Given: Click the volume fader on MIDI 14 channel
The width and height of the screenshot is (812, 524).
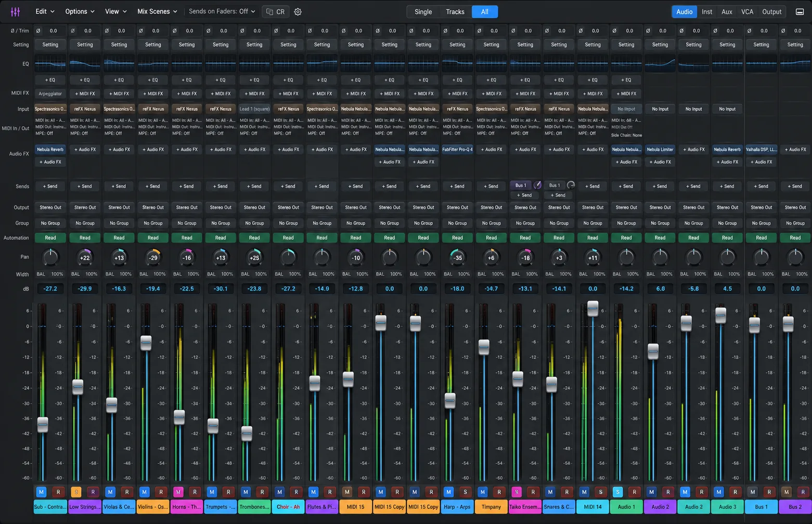Looking at the screenshot, I should coord(592,308).
